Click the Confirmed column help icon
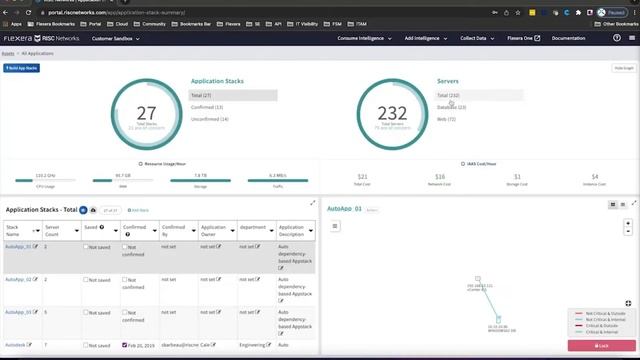This screenshot has height=360, width=640. pyautogui.click(x=128, y=234)
